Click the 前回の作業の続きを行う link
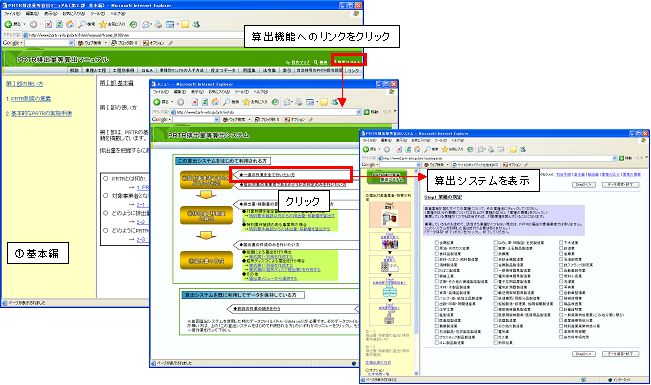 pos(256,309)
